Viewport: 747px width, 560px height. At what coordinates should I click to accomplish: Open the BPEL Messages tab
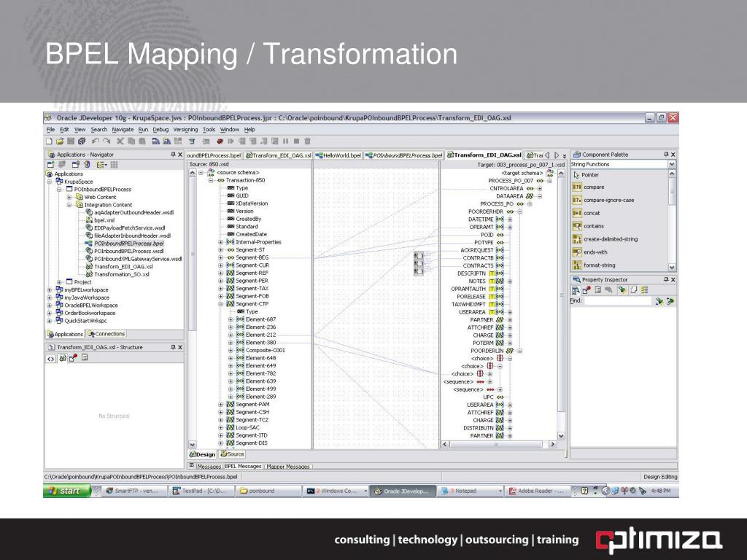(x=243, y=466)
